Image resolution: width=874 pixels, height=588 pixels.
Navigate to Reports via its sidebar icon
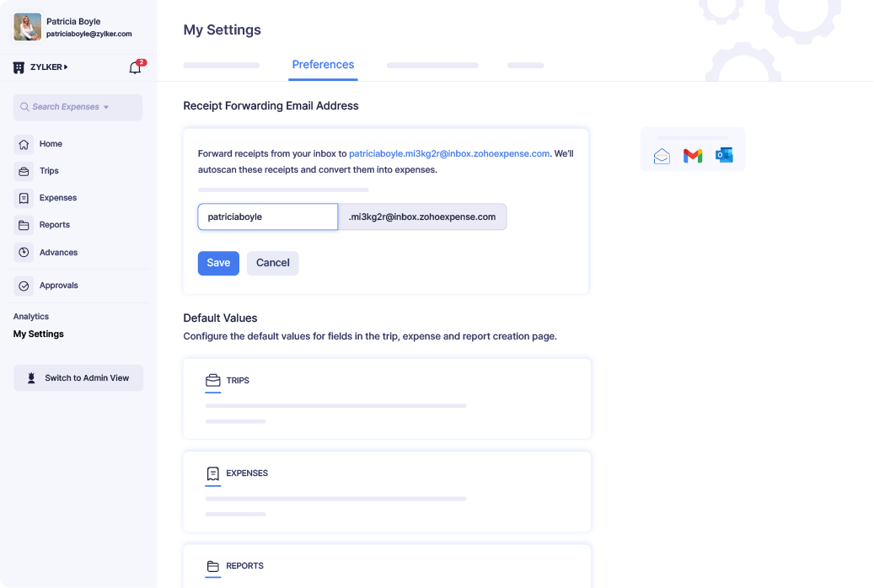26,225
